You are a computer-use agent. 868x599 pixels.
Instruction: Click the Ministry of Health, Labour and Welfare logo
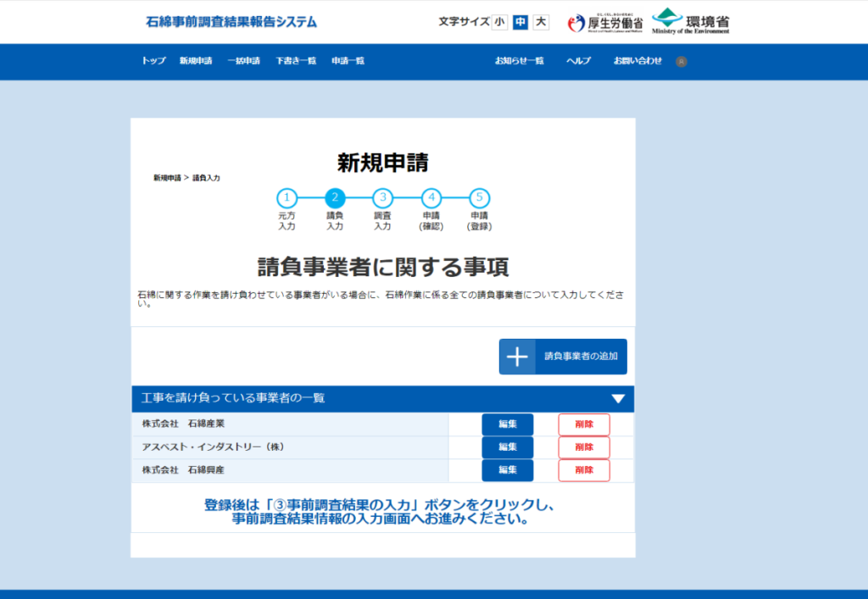[x=605, y=22]
